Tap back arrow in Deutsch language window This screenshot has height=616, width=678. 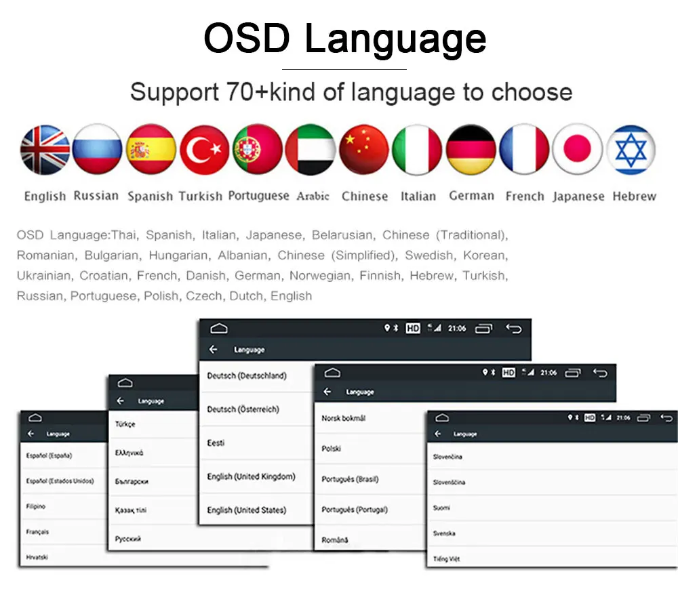coord(213,349)
